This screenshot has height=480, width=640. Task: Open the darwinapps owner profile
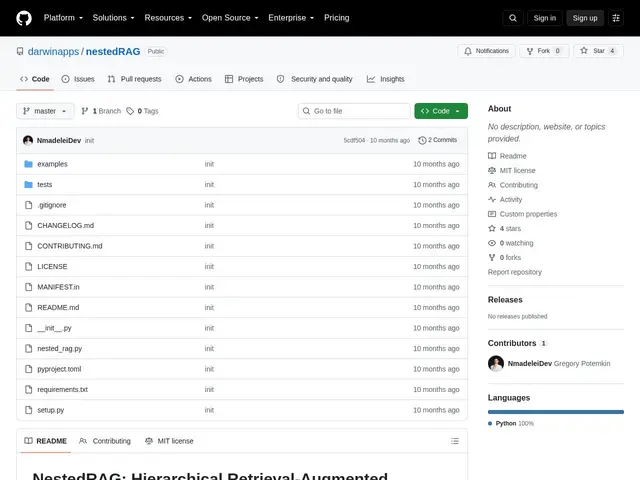click(x=53, y=51)
